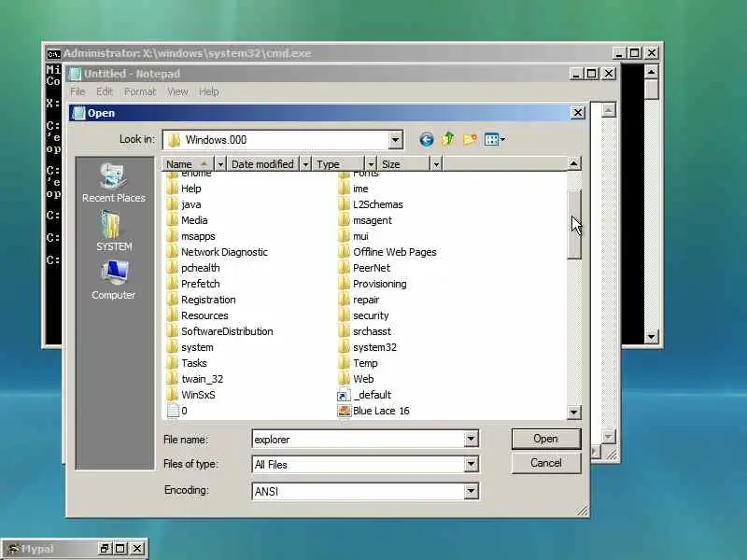The image size is (747, 560).
Task: Click the Cancel button
Action: [x=546, y=463]
